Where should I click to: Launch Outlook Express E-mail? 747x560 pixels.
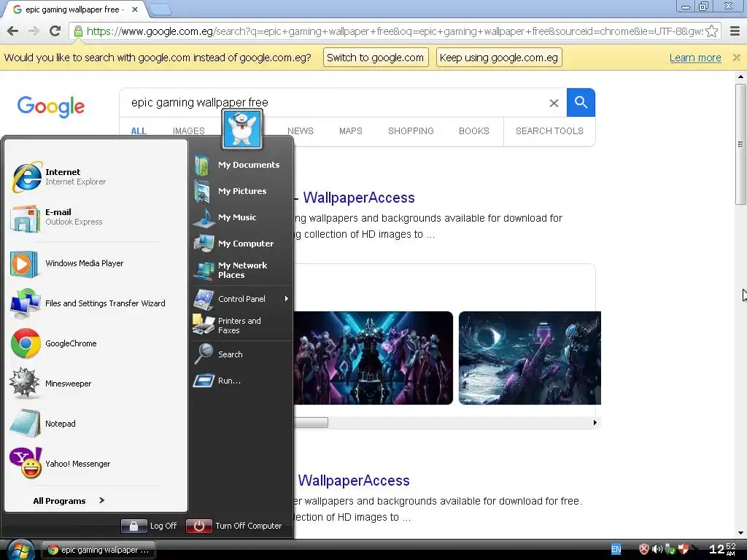(x=96, y=217)
